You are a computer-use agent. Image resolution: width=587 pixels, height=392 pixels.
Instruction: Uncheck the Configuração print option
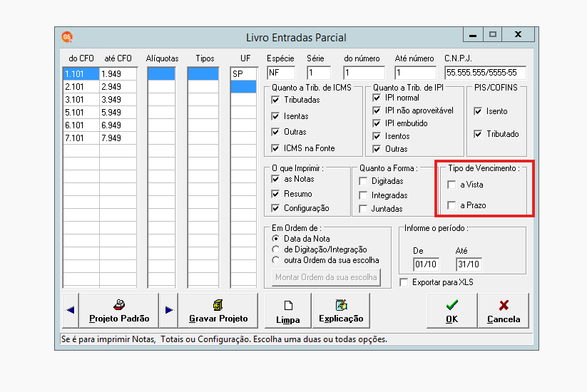(x=275, y=208)
